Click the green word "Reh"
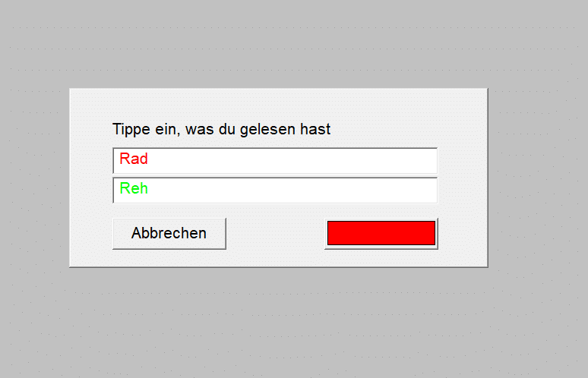This screenshot has width=588, height=378. [134, 189]
